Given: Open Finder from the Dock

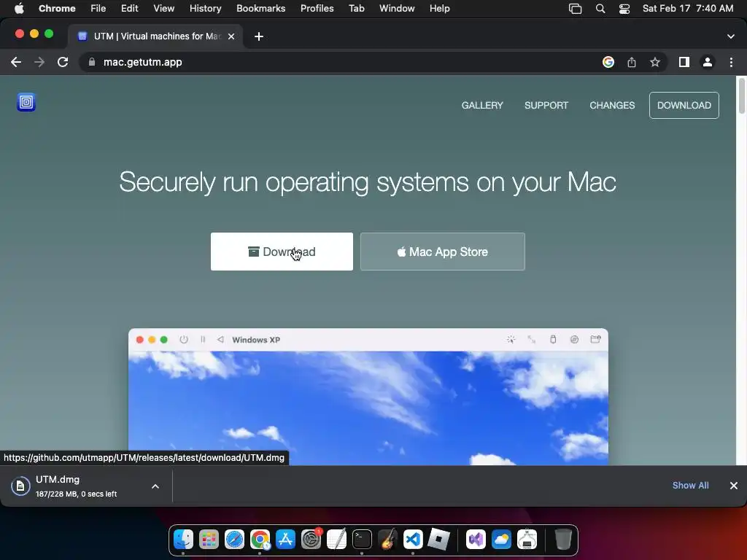Looking at the screenshot, I should tap(183, 539).
